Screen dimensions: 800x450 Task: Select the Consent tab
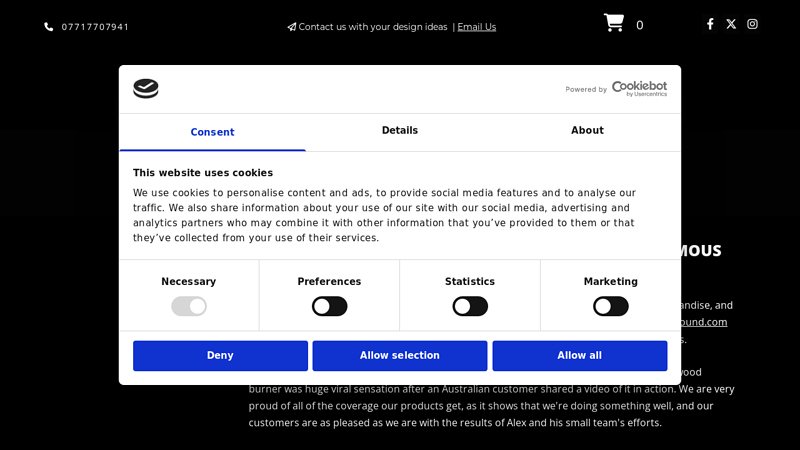click(x=212, y=132)
